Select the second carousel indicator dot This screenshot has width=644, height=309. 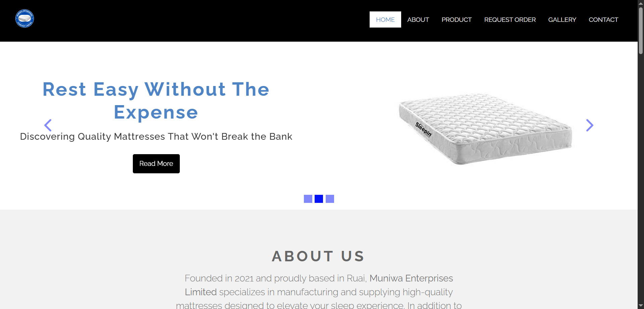319,198
